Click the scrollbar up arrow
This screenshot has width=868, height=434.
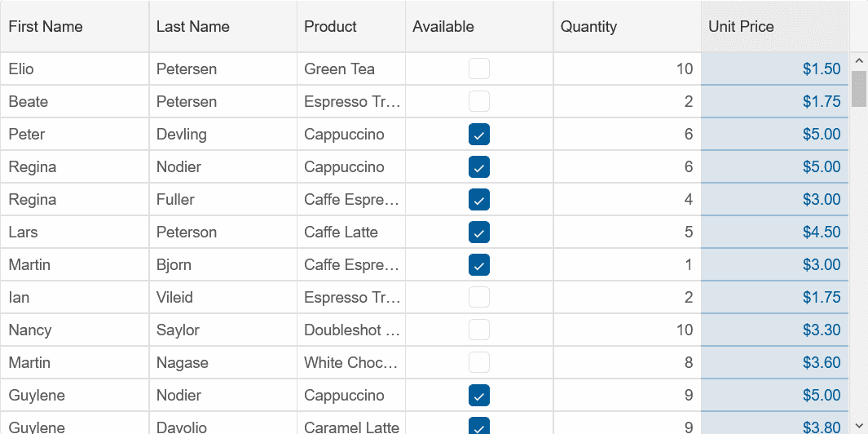click(858, 60)
